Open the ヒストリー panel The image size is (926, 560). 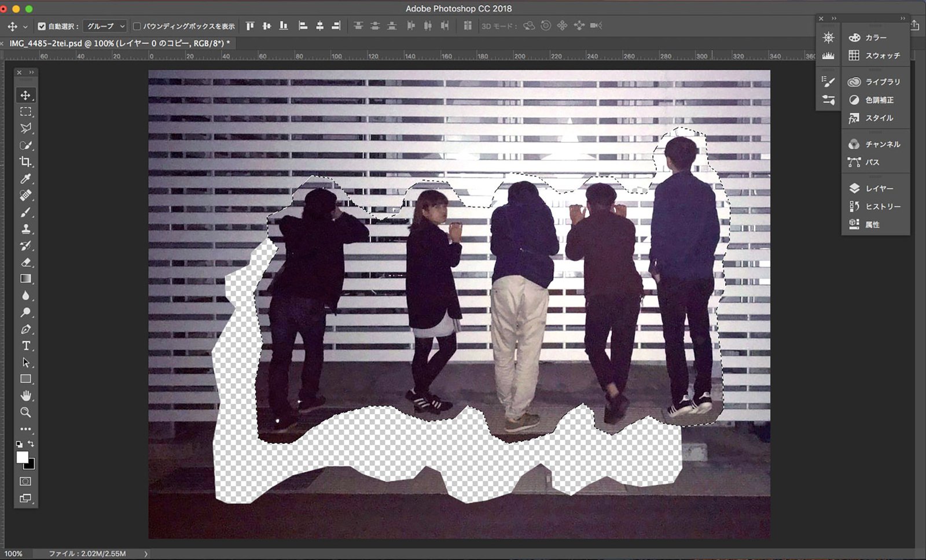click(x=876, y=207)
